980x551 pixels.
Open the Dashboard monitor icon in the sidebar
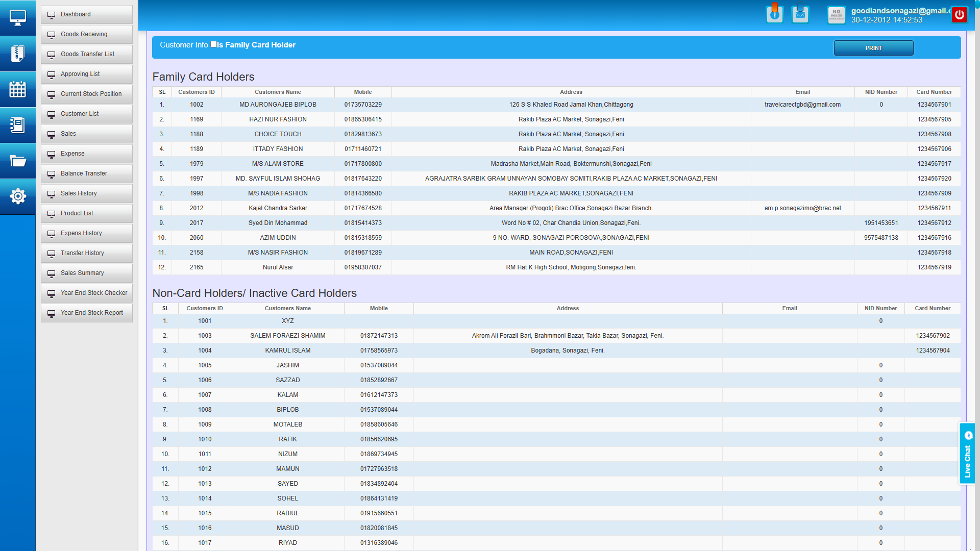(18, 17)
